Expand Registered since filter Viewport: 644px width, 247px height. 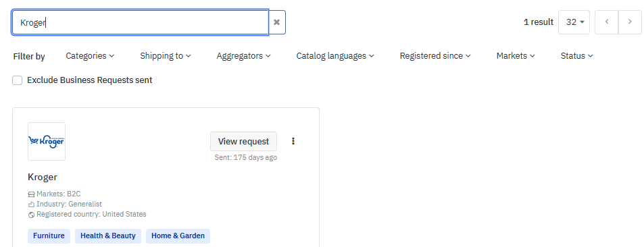435,56
